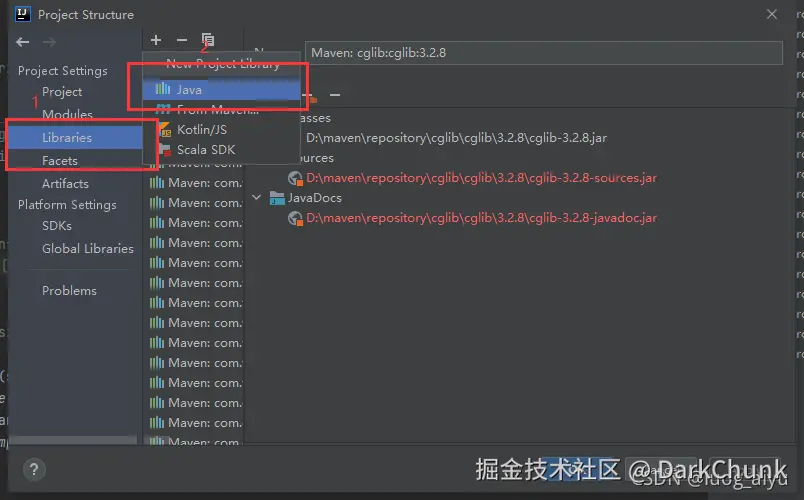
Task: Click the minus icon to remove library
Action: (x=182, y=39)
